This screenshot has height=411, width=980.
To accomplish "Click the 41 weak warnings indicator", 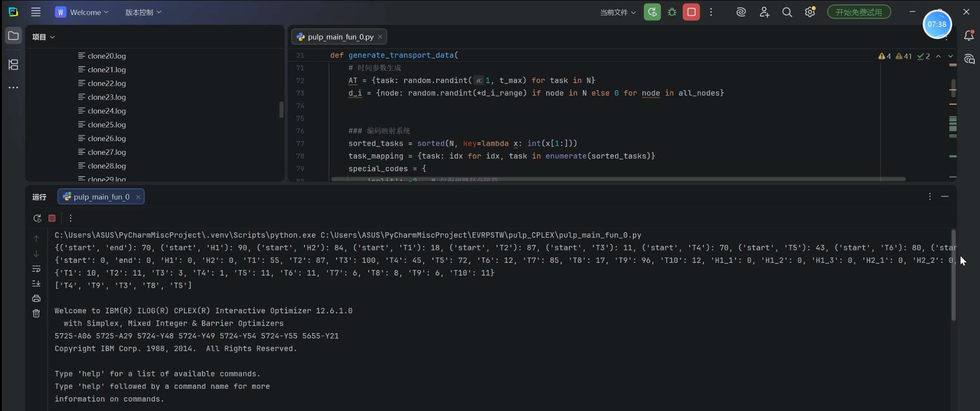I will point(904,56).
